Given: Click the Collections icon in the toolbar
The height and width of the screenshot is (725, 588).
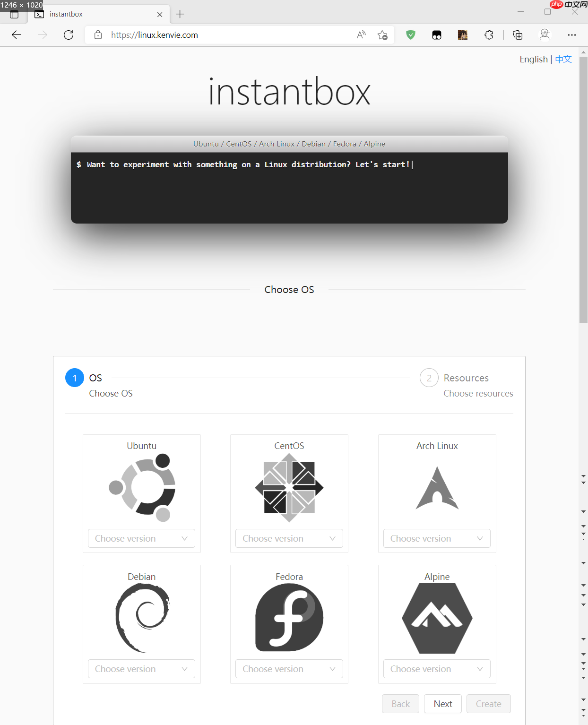Looking at the screenshot, I should tap(518, 35).
